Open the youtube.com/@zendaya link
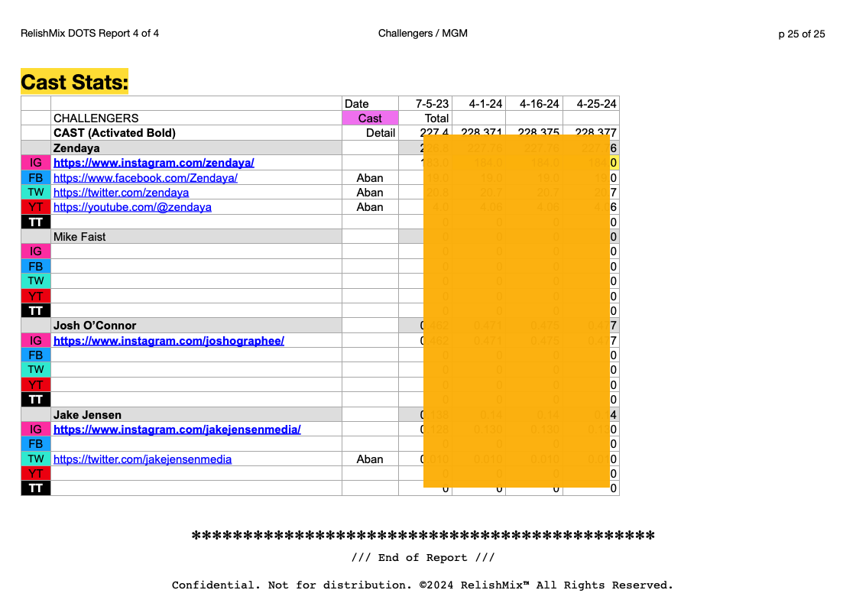 [x=132, y=208]
